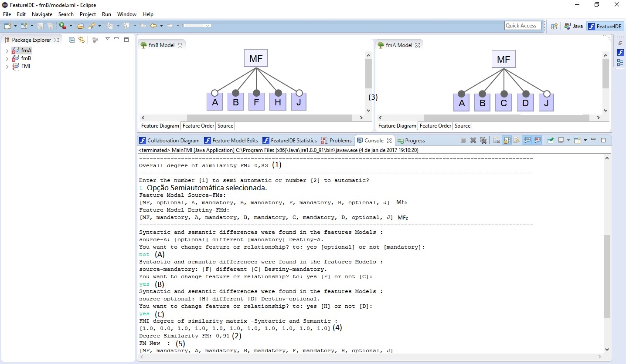626x364 pixels.
Task: Switch to the Java perspective
Action: pyautogui.click(x=573, y=26)
